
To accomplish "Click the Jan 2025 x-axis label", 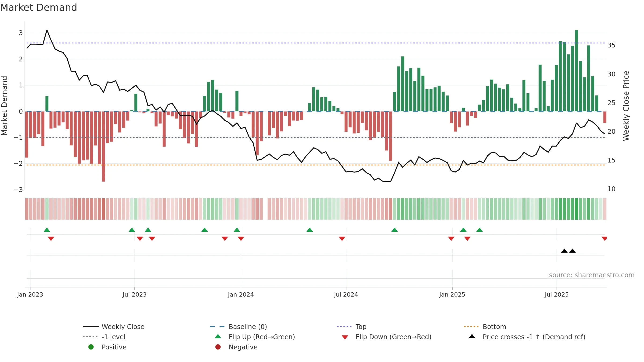I will point(452,294).
